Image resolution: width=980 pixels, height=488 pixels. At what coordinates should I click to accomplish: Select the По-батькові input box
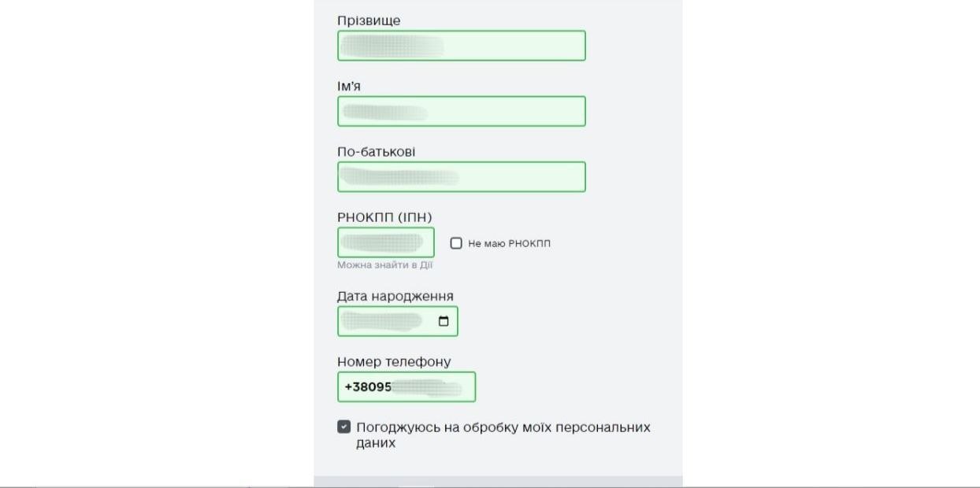click(462, 177)
